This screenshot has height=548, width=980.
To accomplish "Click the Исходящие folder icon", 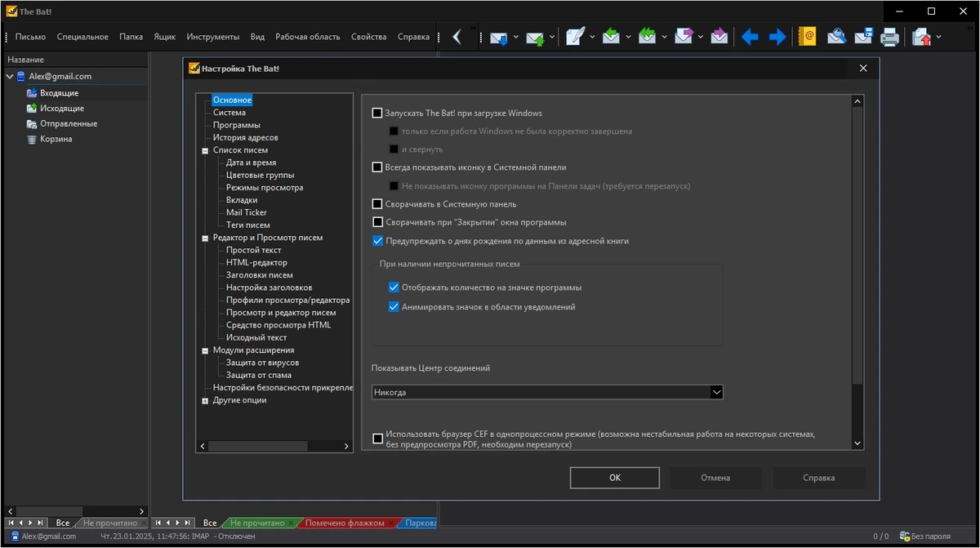I will click(x=32, y=109).
